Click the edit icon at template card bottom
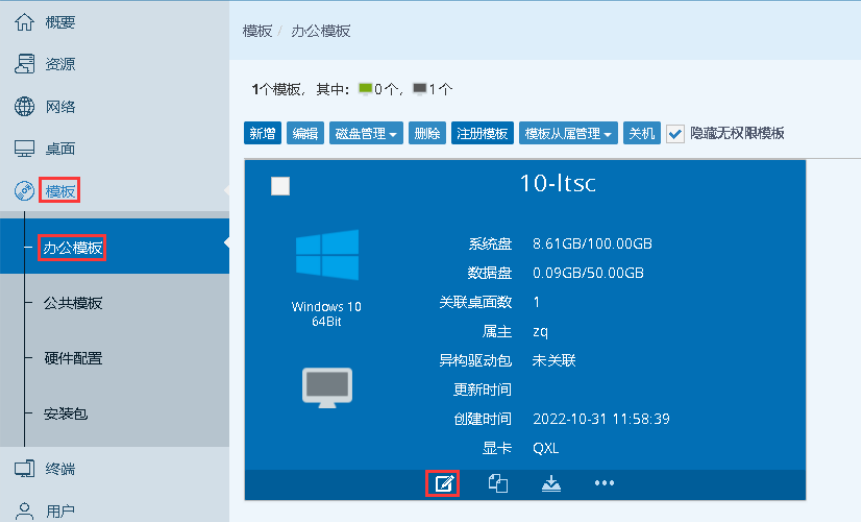The image size is (861, 522). point(445,484)
